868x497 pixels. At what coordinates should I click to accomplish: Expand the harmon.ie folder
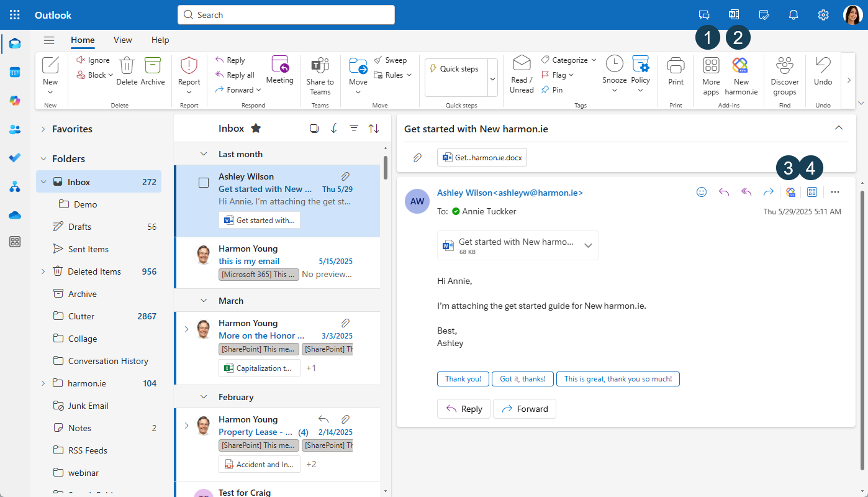43,383
